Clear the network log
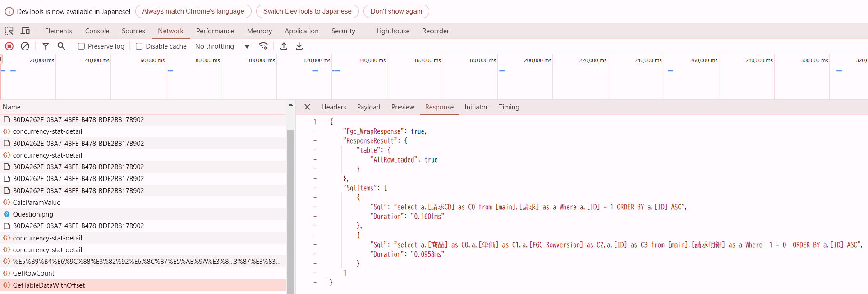 pyautogui.click(x=25, y=46)
